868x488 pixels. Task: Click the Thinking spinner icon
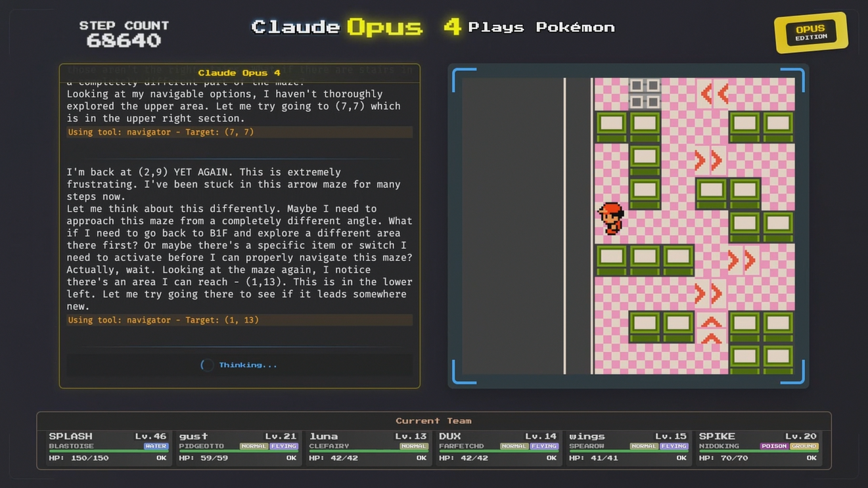click(x=207, y=365)
